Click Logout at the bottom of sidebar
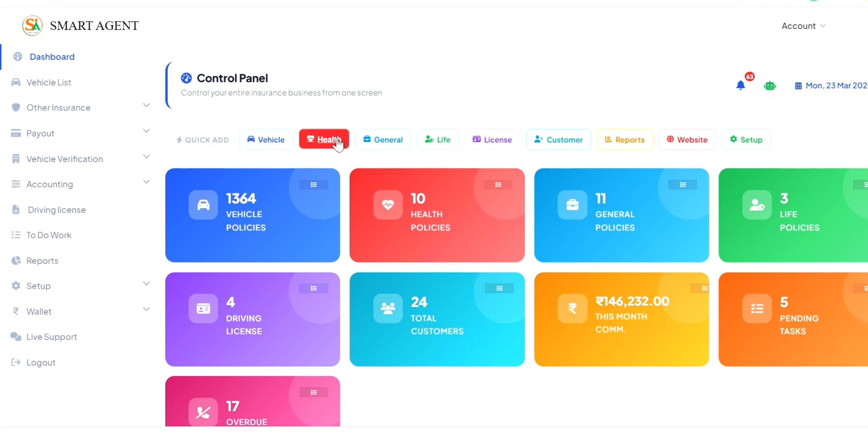This screenshot has height=434, width=868. click(40, 362)
